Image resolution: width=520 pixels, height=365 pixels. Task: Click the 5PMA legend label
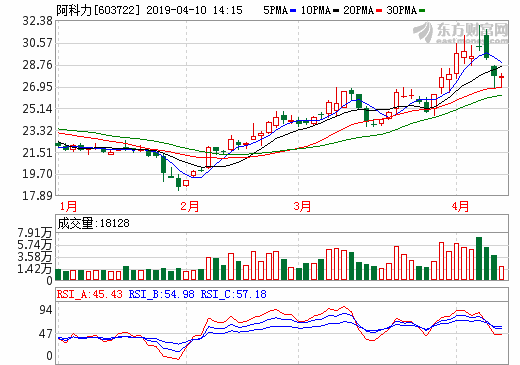point(275,10)
